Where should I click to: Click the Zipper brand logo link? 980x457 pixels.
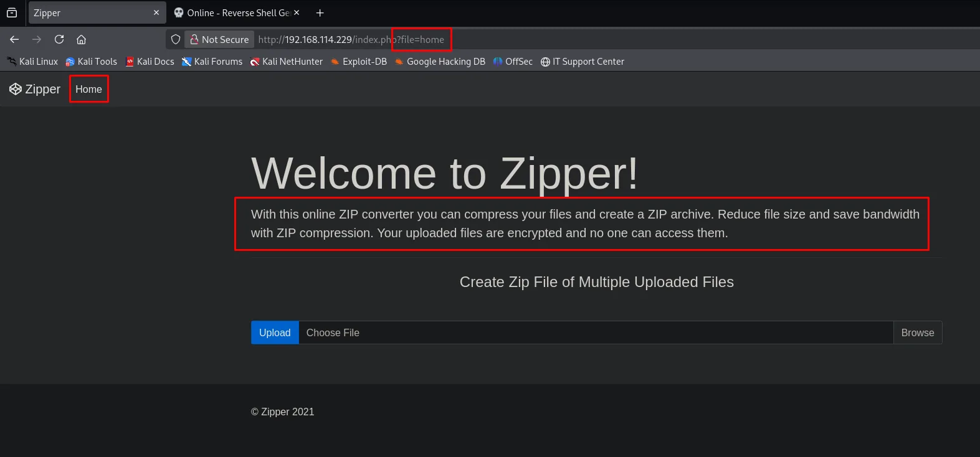pyautogui.click(x=35, y=89)
